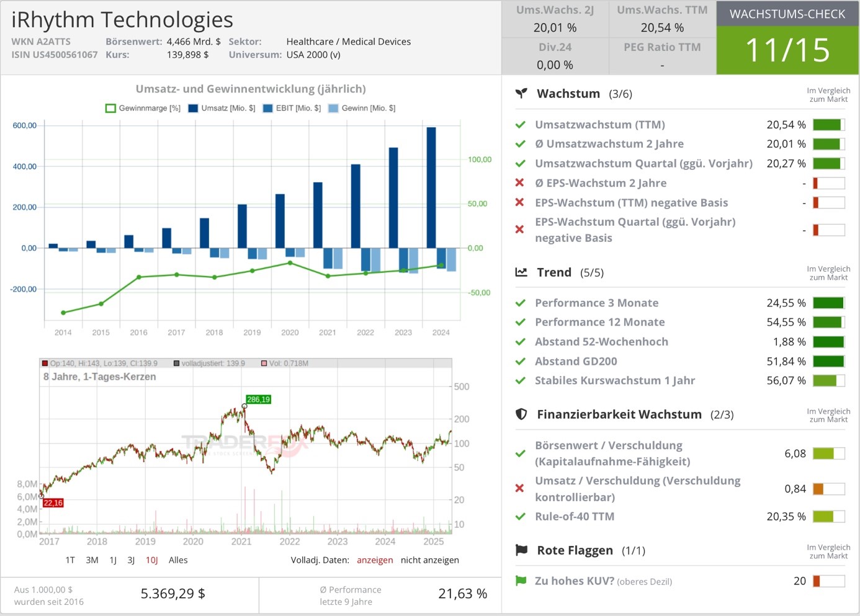Click checkmark beside Abstand GD200
The height and width of the screenshot is (616, 860).
click(521, 362)
